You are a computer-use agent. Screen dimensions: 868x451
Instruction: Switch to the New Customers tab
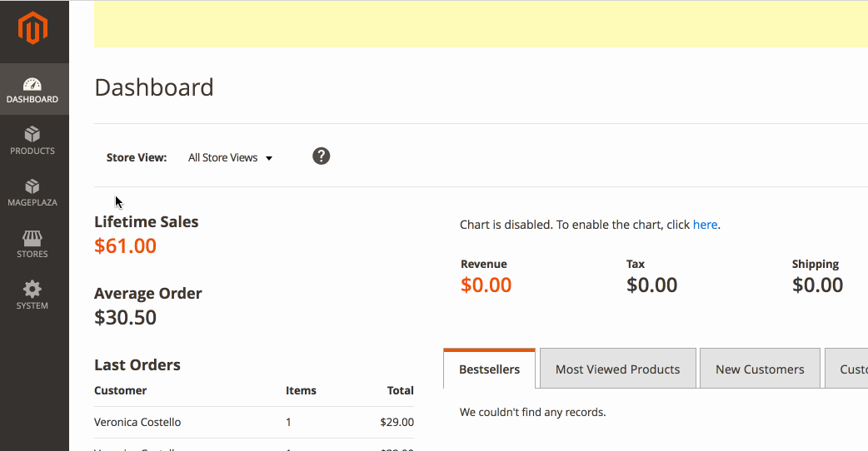pos(760,369)
